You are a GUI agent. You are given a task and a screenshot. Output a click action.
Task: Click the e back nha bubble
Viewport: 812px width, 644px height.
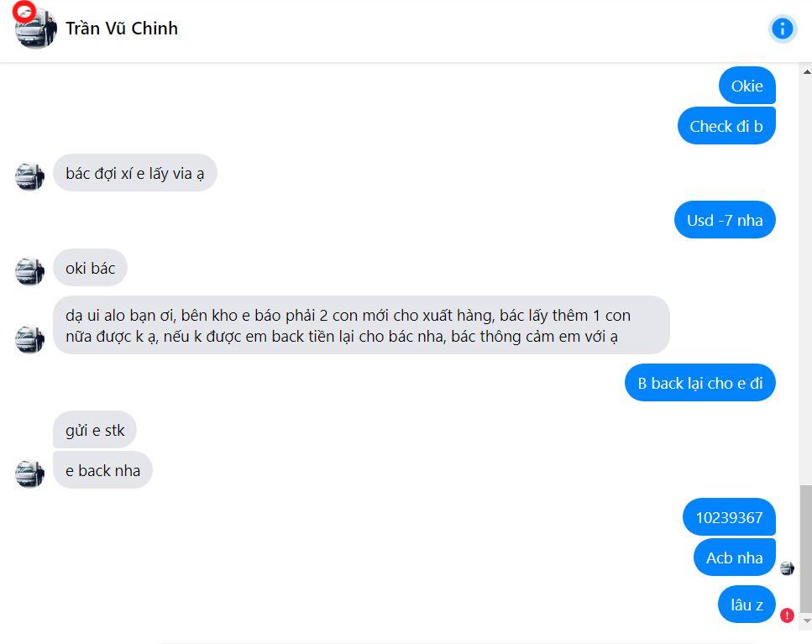click(x=102, y=470)
